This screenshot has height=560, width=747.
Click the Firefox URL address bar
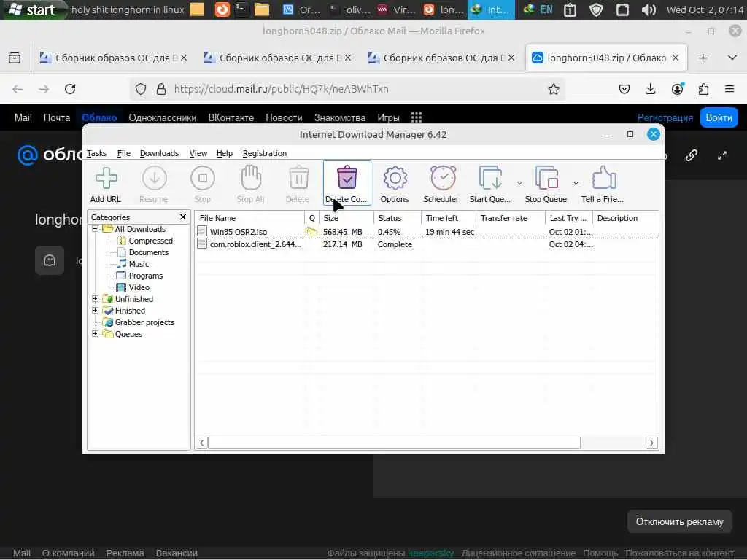(348, 89)
